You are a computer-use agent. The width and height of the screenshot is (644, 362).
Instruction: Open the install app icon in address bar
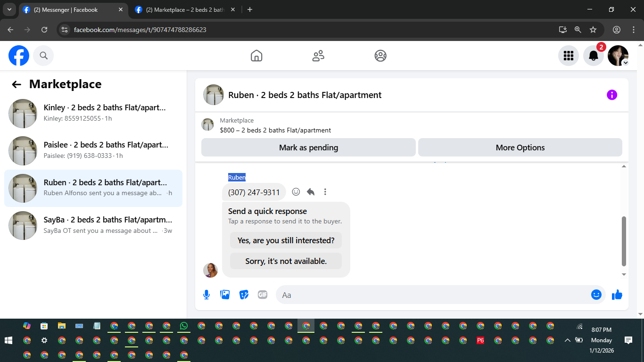[563, 30]
